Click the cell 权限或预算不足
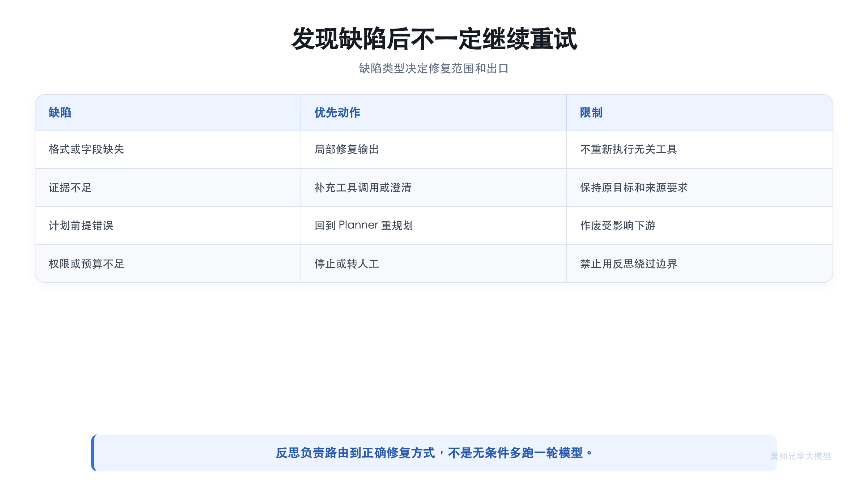868x488 pixels. click(168, 264)
